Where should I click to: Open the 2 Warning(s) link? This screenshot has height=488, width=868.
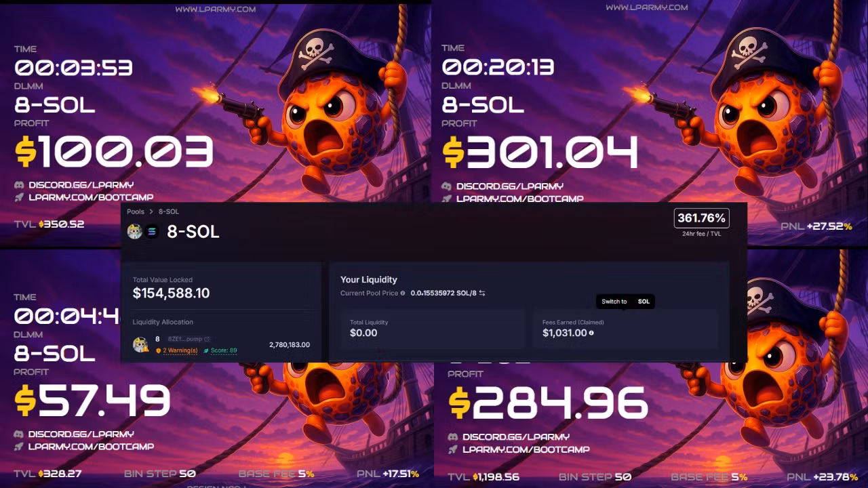click(x=180, y=350)
